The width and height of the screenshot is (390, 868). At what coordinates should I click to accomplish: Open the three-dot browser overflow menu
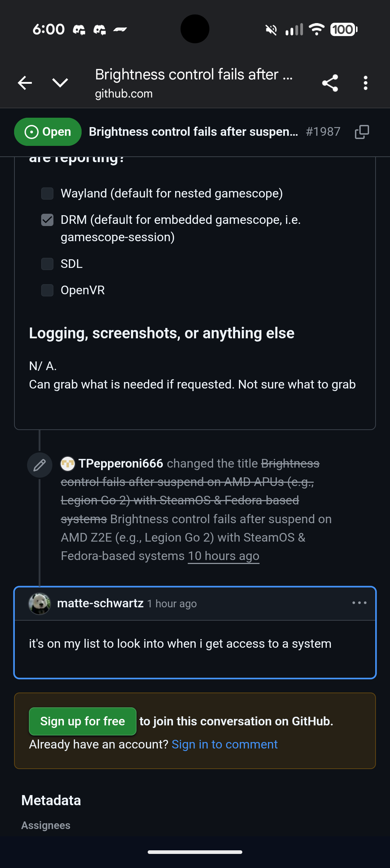tap(365, 83)
